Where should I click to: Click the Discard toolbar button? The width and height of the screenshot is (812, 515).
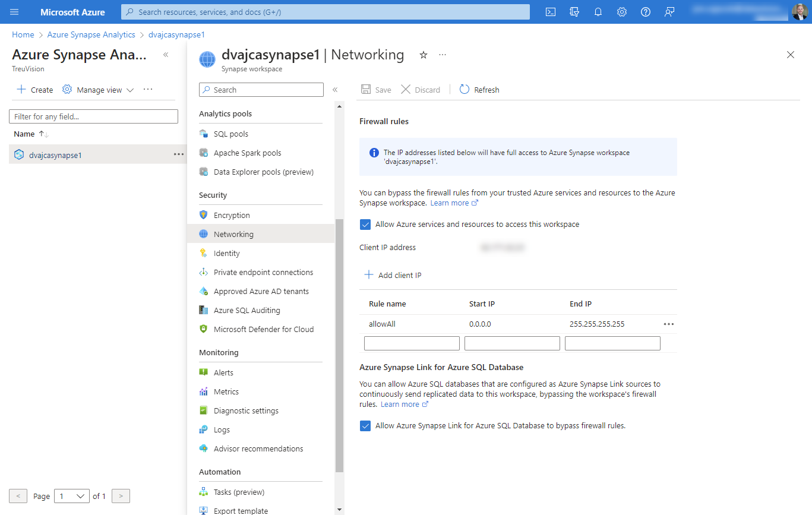coord(421,90)
